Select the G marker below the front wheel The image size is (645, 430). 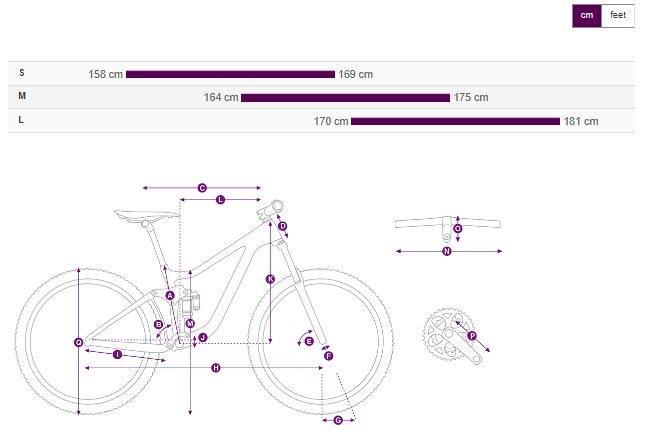point(338,420)
